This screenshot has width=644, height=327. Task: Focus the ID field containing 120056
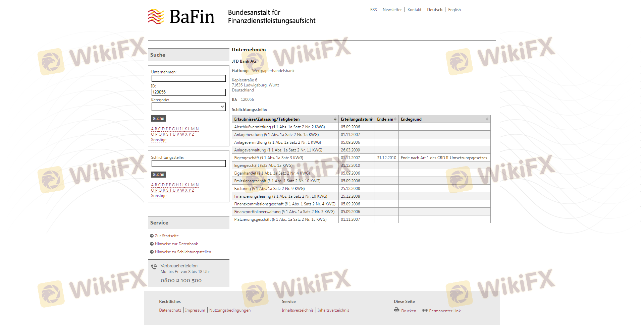tap(189, 92)
